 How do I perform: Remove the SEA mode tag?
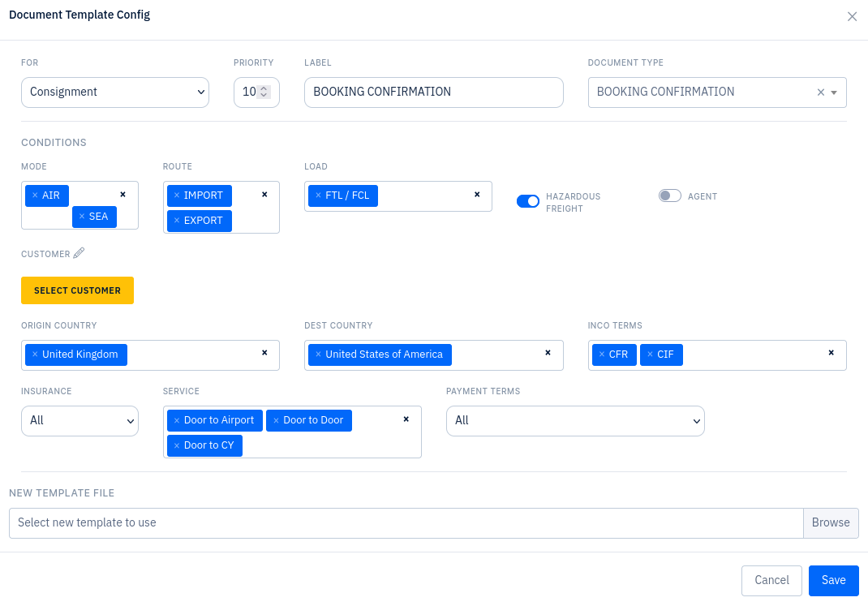click(x=82, y=217)
